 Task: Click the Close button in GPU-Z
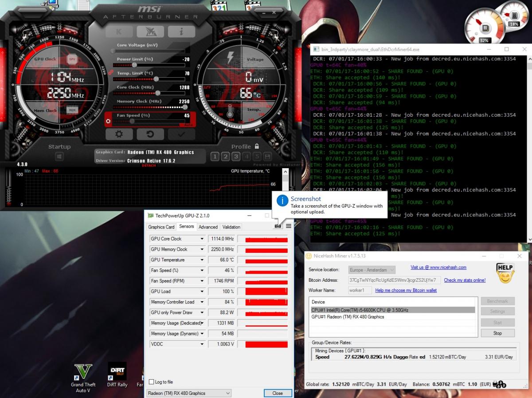[x=278, y=393]
